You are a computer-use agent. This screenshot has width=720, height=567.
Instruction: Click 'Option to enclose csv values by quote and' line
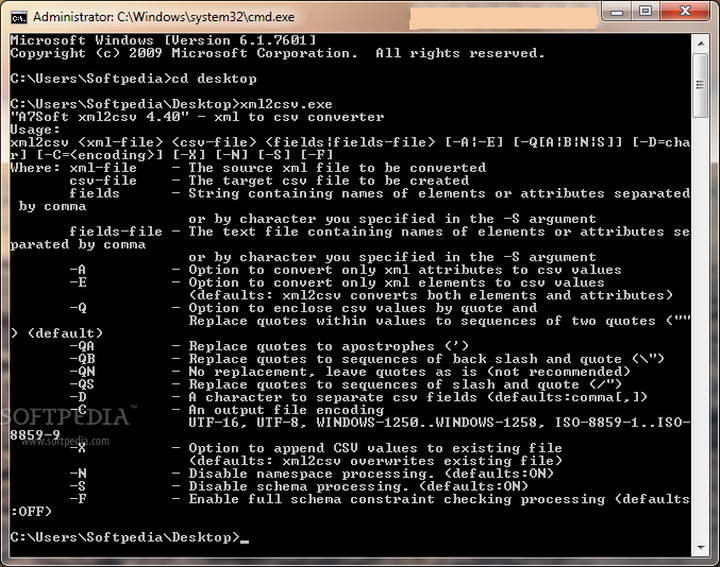pos(362,308)
